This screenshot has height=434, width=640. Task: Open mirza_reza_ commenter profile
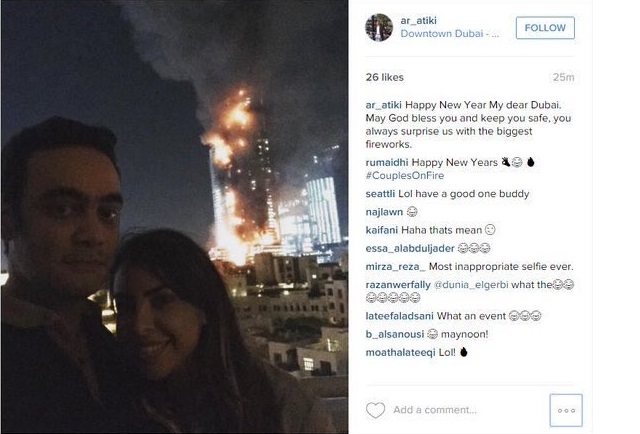(395, 267)
